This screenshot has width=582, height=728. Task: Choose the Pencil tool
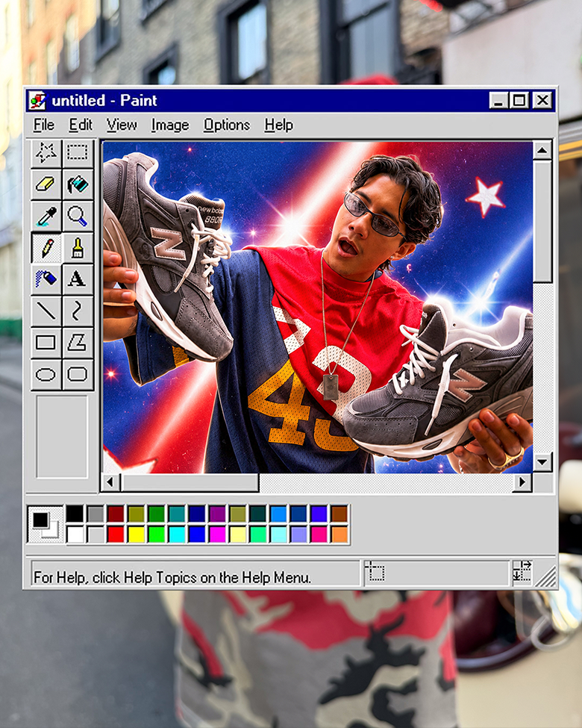(x=46, y=247)
